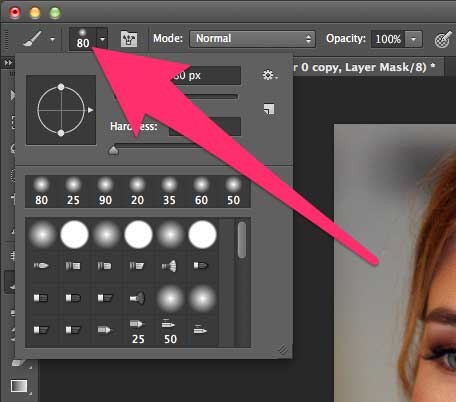Pick recent brush labeled 25 in recents row
Screen dimensions: 456x402
[73, 192]
